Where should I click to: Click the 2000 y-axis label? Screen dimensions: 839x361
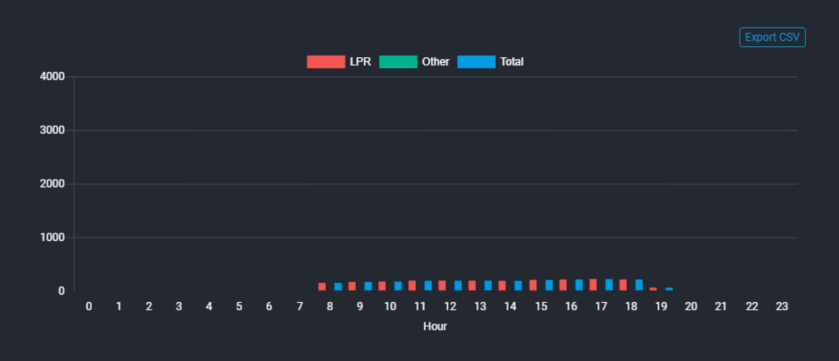[52, 184]
